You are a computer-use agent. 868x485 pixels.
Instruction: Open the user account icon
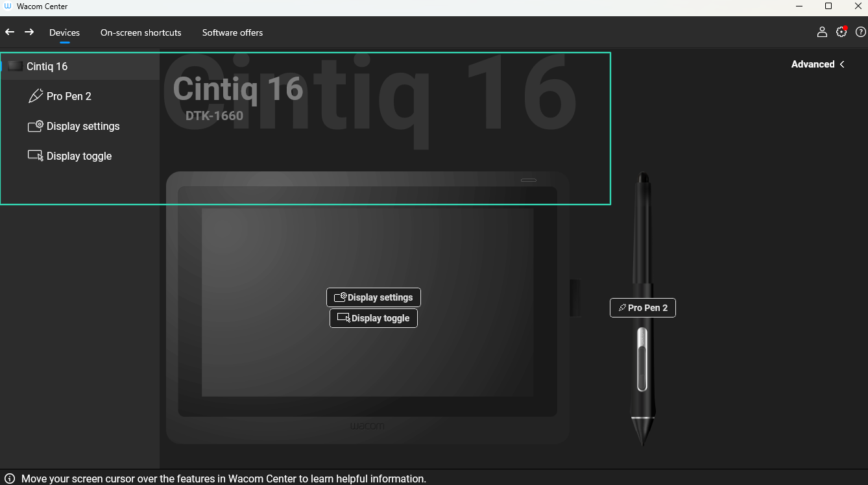(x=822, y=32)
